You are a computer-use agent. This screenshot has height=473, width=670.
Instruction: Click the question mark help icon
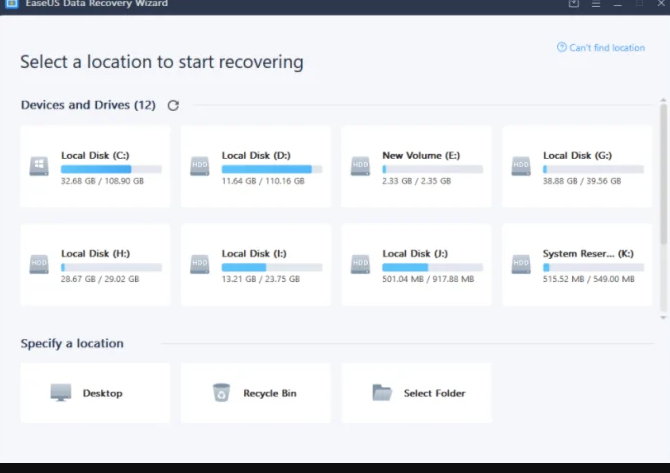tap(561, 47)
